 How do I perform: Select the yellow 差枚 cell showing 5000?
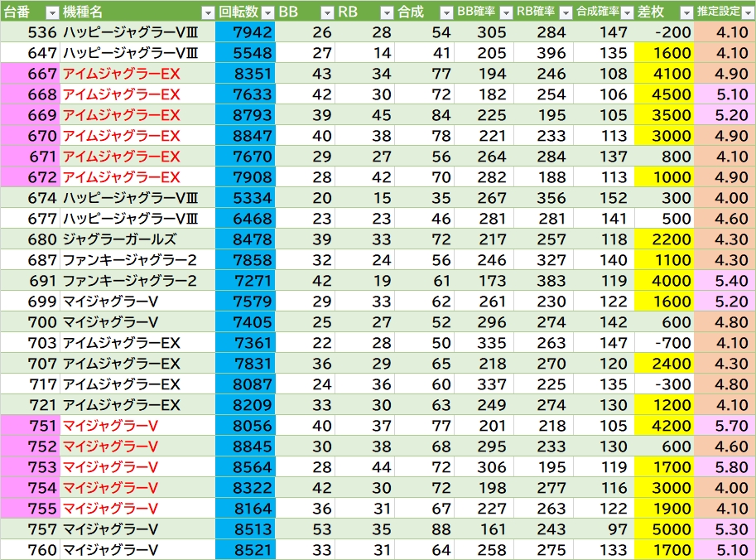(x=664, y=529)
